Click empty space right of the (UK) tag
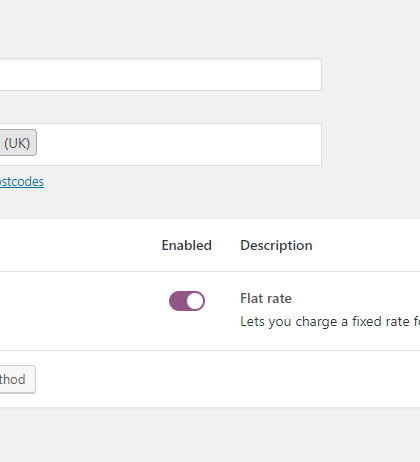This screenshot has height=462, width=420. [177, 144]
